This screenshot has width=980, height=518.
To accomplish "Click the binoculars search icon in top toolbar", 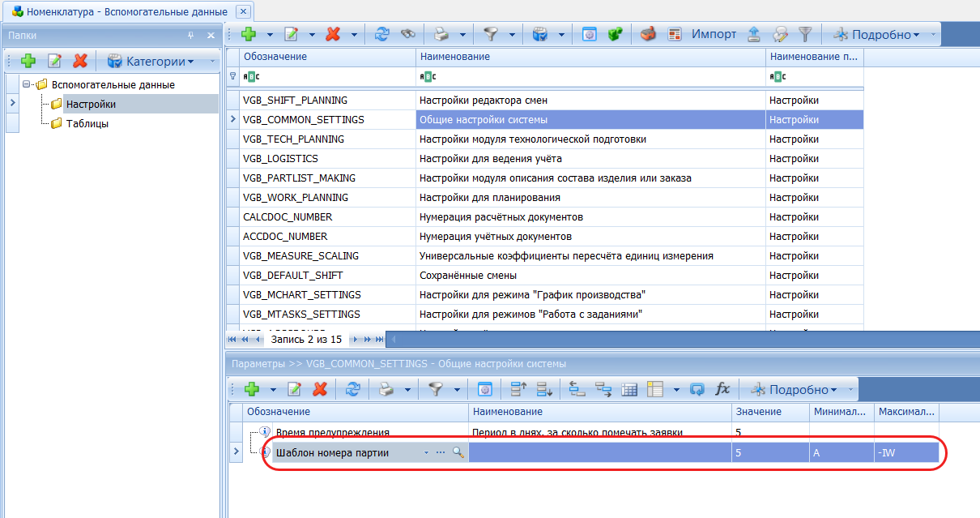I will pos(407,34).
